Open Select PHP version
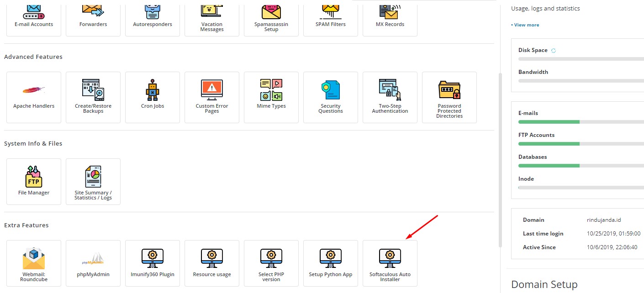Screen dimensions: 644x293 pos(271,263)
